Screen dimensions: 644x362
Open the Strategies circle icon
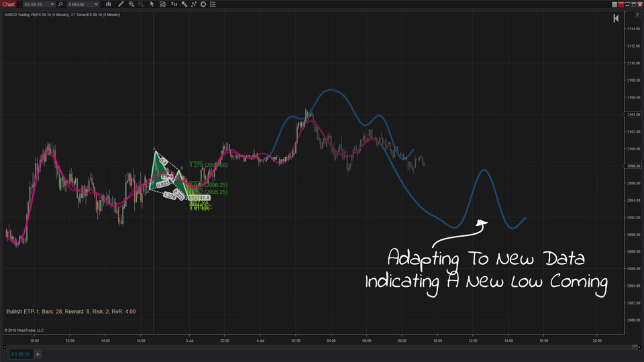tap(203, 4)
